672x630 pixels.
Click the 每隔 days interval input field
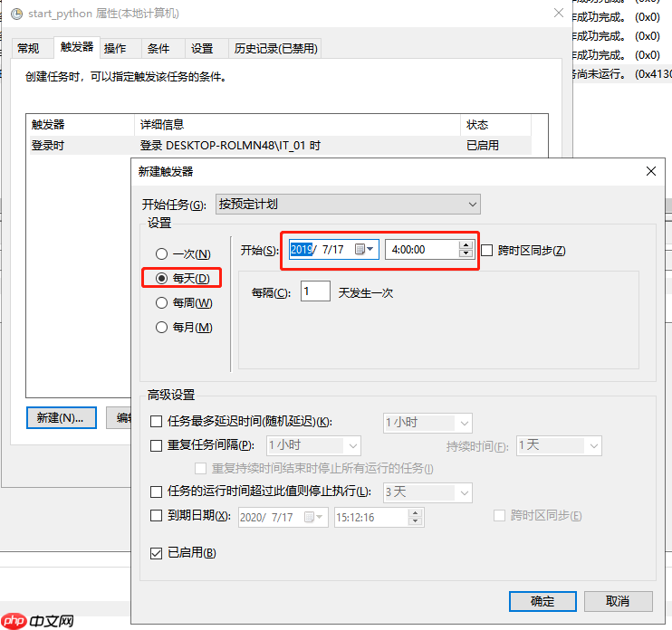[x=315, y=291]
